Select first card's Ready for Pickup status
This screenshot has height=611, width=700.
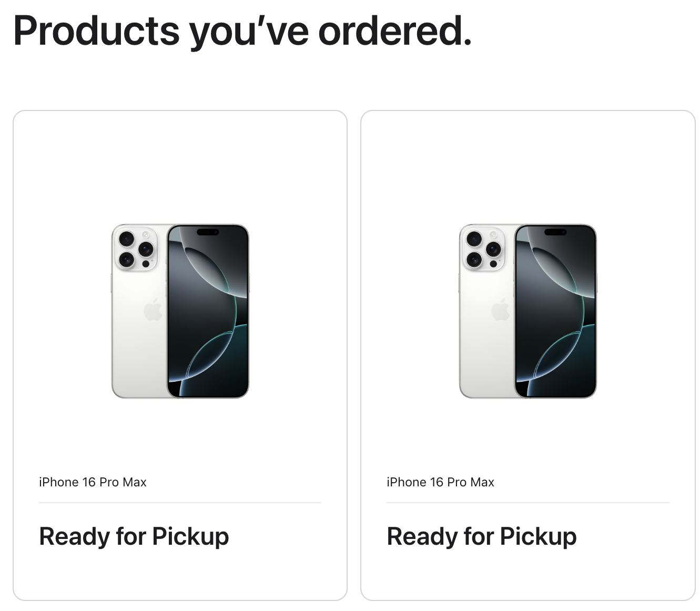[134, 536]
